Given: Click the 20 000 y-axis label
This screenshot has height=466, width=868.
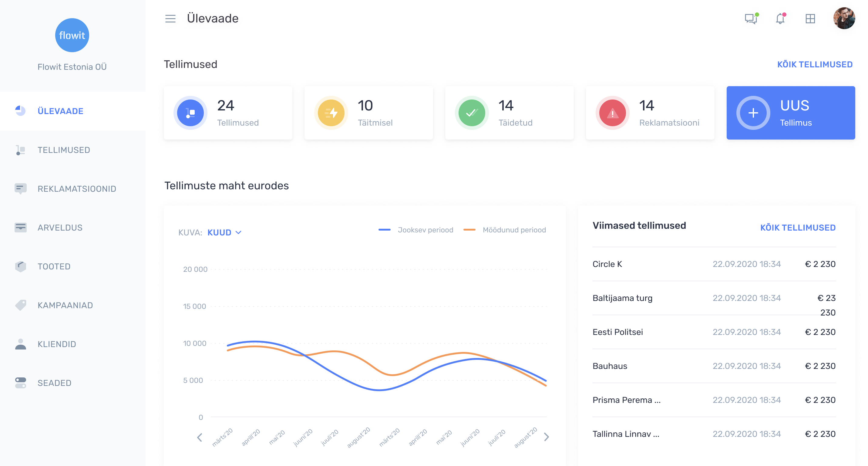Looking at the screenshot, I should (195, 269).
